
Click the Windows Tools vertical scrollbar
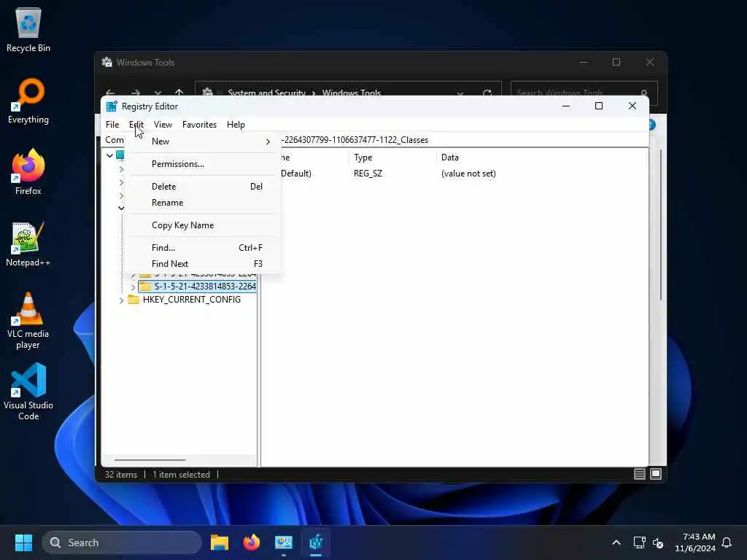click(661, 225)
